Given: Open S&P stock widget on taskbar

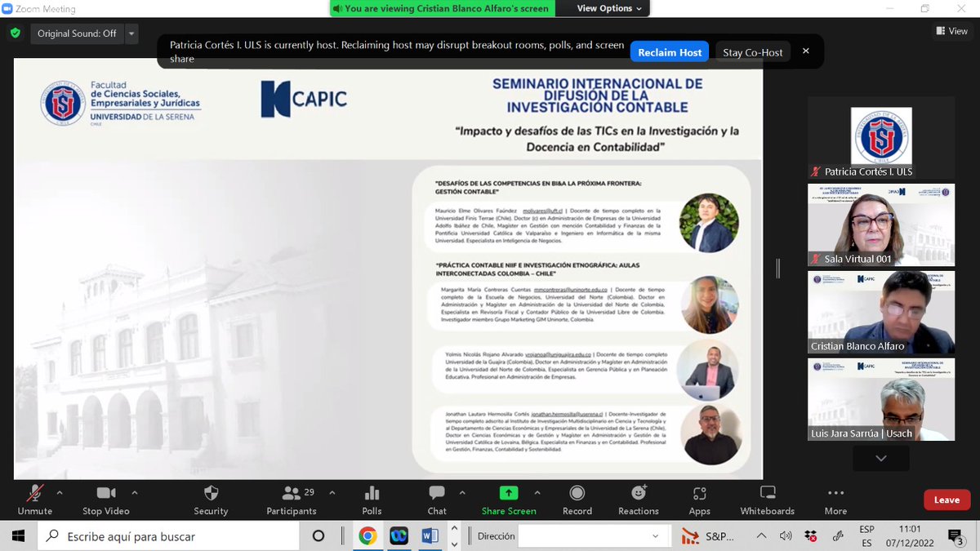Looking at the screenshot, I should (x=709, y=536).
